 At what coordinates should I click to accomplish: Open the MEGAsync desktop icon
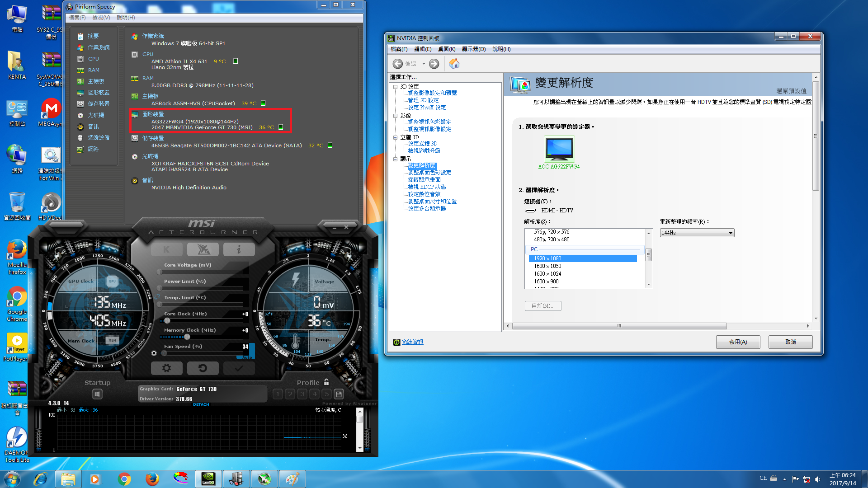tap(51, 113)
